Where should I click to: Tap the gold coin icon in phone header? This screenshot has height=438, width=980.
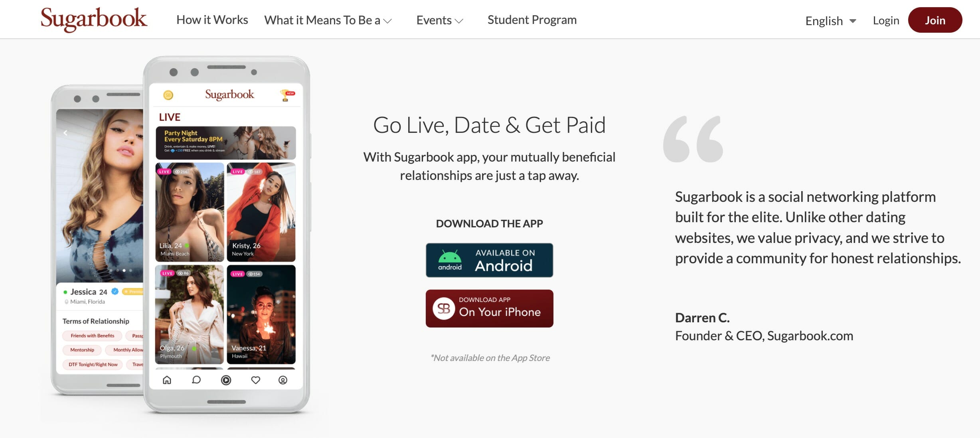(x=168, y=95)
